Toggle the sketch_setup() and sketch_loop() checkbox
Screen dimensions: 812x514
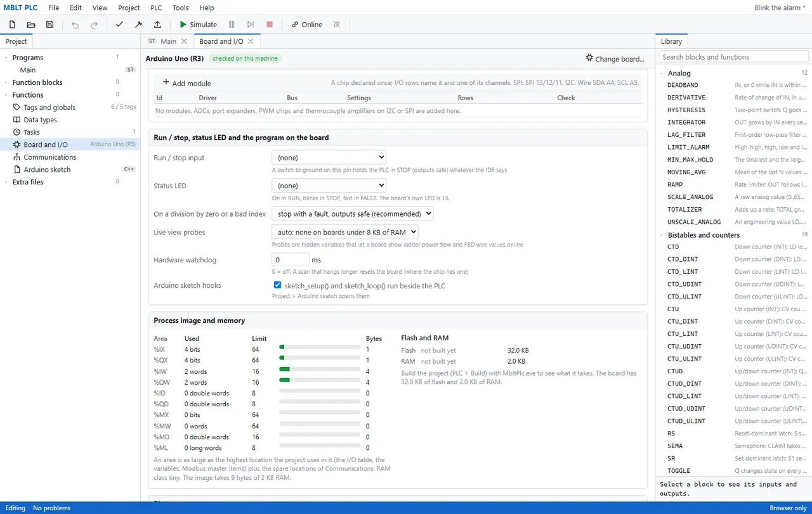277,285
